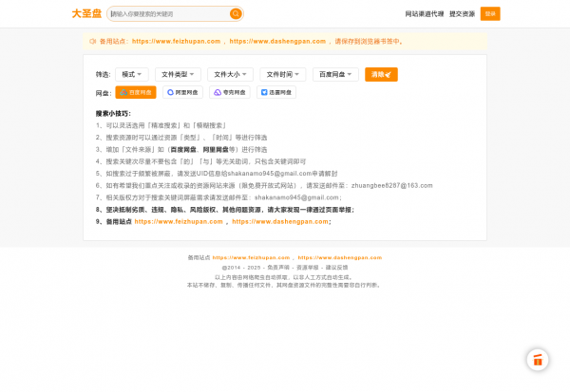570x392 pixels.
Task: Select the 夸克网盘 netdisk filter chip
Action: click(x=230, y=93)
